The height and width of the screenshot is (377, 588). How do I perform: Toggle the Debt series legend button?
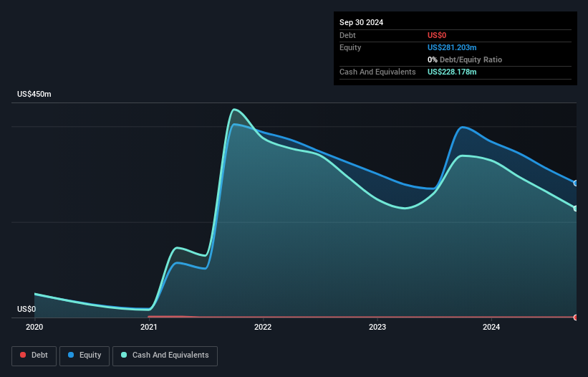coord(34,355)
